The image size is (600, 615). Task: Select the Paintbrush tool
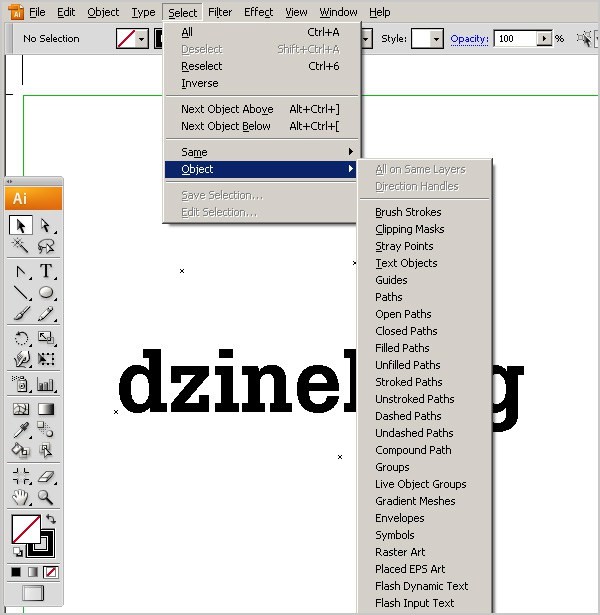(20, 313)
